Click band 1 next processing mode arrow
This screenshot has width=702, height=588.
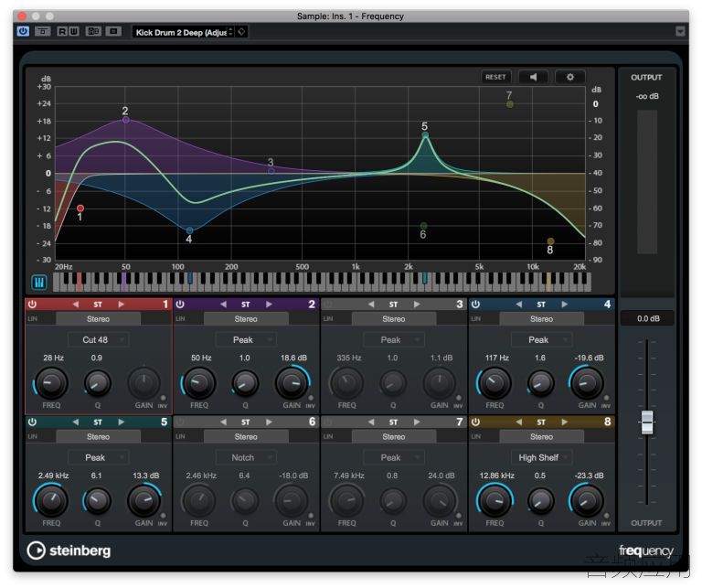[121, 305]
